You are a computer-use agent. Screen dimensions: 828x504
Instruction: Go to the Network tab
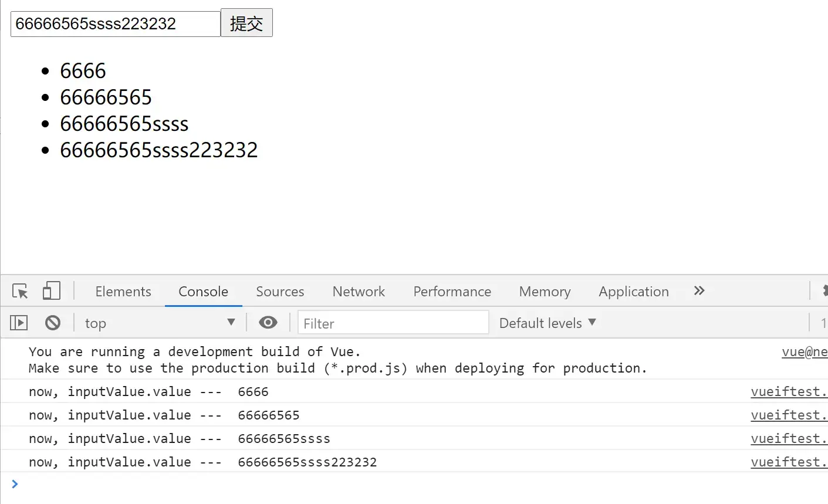pos(359,292)
